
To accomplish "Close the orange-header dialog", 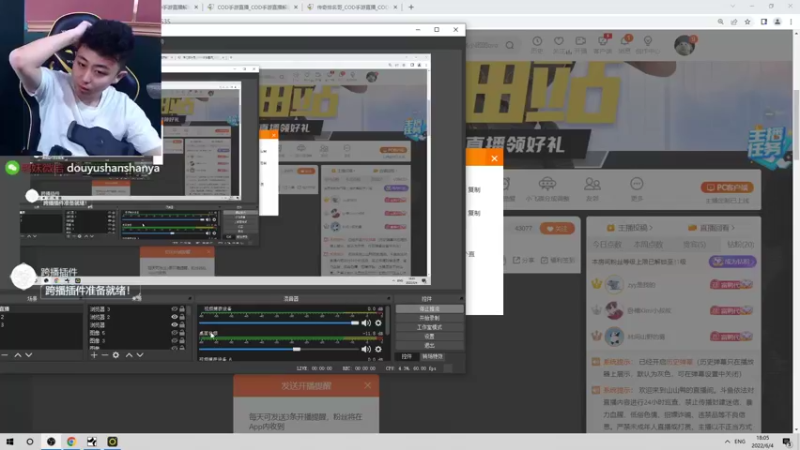I will click(x=494, y=159).
